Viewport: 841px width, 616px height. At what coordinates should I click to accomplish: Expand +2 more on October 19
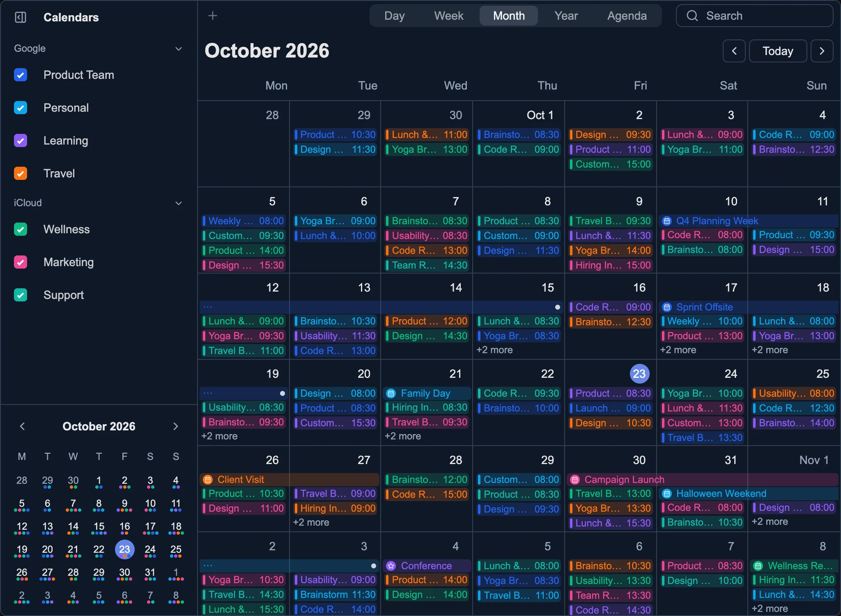click(x=219, y=436)
